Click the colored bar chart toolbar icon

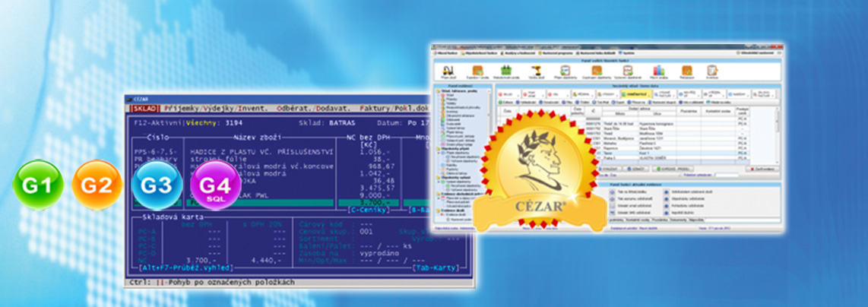(x=657, y=71)
